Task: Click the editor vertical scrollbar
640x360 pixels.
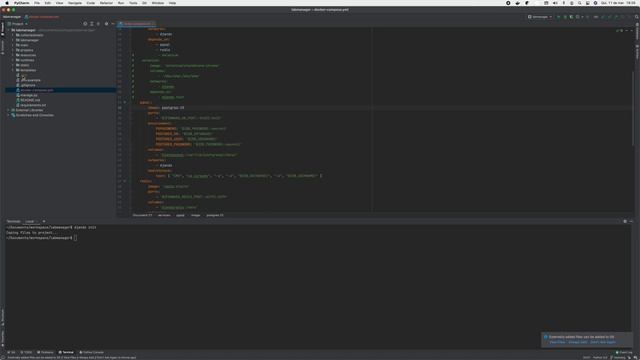Action: point(633,108)
